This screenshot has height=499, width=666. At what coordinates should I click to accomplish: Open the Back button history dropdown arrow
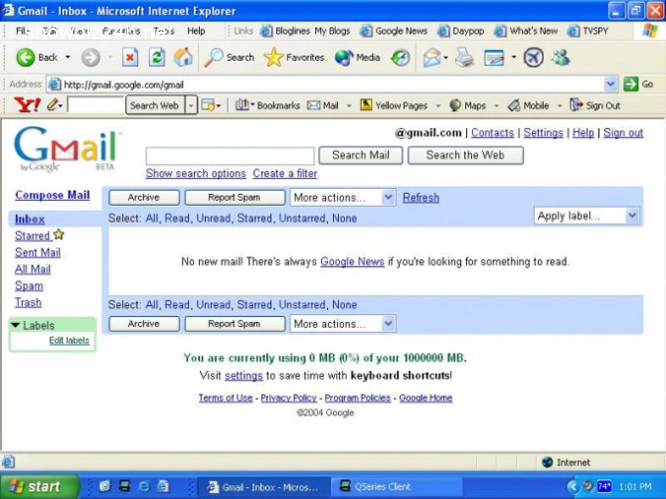tap(68, 57)
